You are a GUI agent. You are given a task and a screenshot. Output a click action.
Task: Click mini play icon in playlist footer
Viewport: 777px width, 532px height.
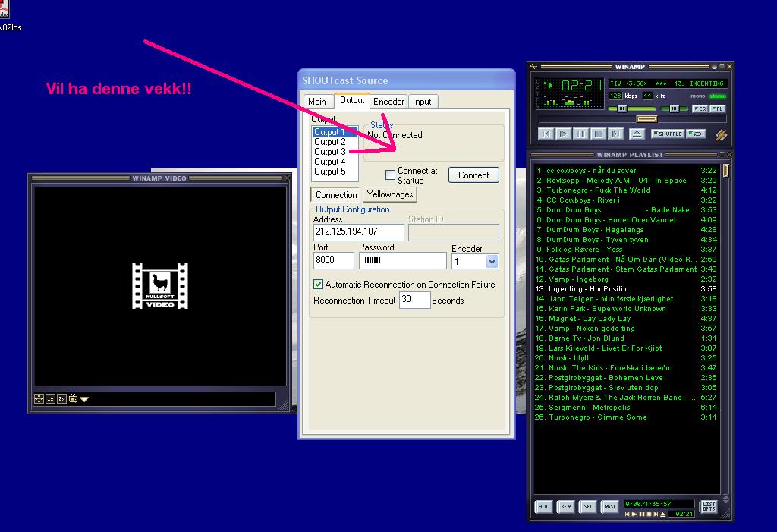[x=634, y=514]
